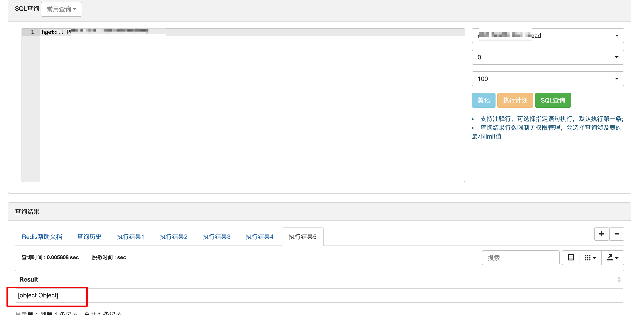Toggle card view list icon
644x315 pixels.
(x=571, y=258)
